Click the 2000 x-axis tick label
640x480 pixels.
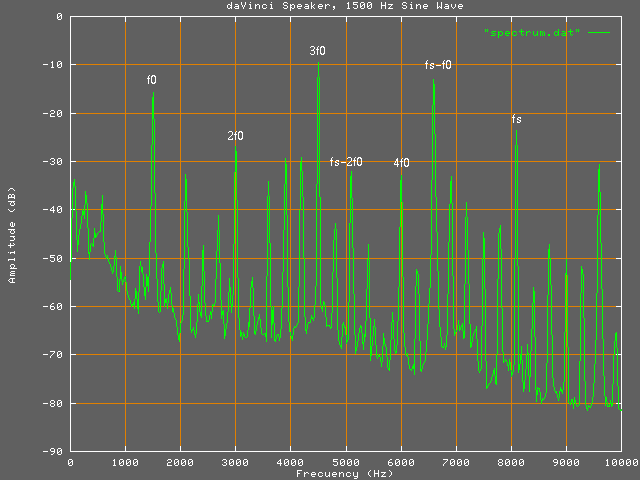coord(180,462)
